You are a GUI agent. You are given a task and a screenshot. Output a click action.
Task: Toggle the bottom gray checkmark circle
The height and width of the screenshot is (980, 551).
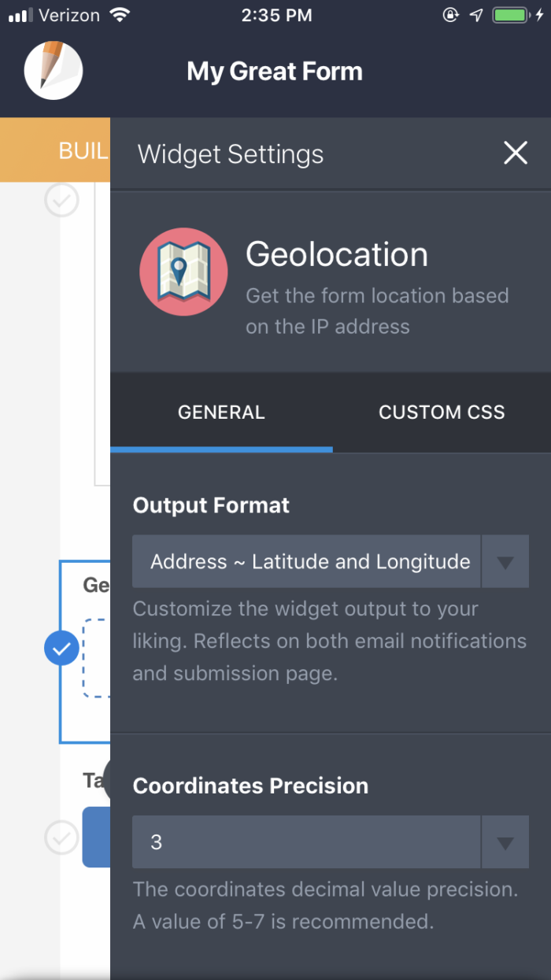[61, 838]
